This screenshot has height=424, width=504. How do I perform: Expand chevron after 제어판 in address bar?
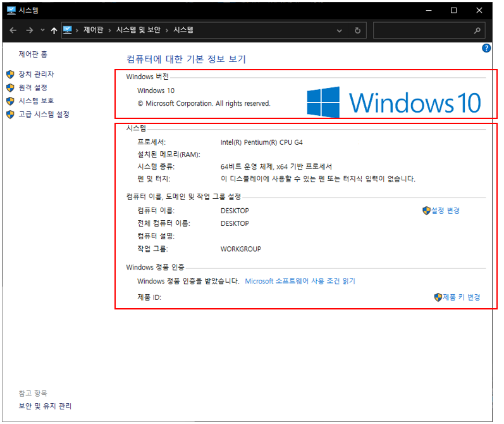[110, 30]
